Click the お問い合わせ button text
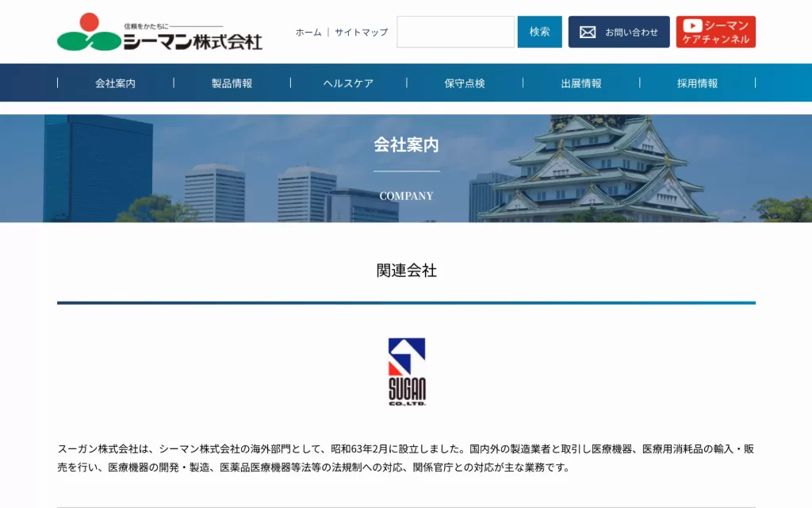This screenshot has height=508, width=812. 631,33
